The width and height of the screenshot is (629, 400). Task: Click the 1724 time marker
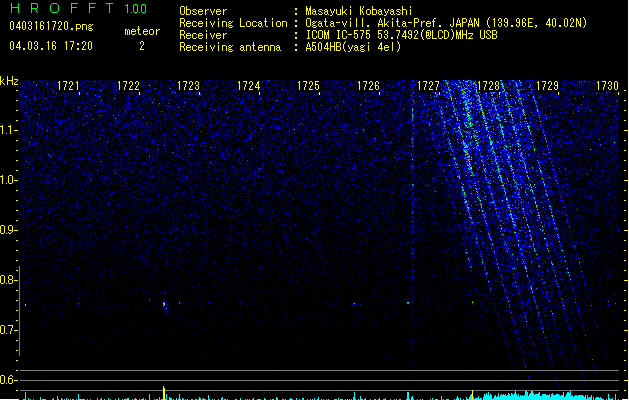coord(248,86)
